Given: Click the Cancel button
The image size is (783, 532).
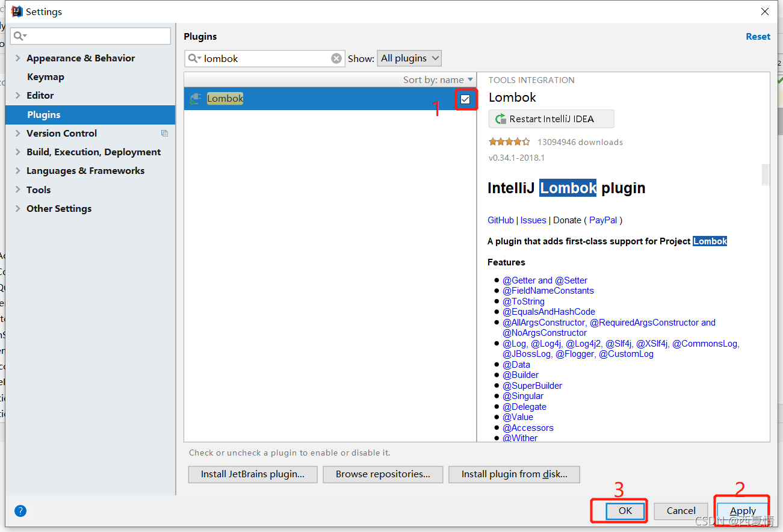Looking at the screenshot, I should tap(681, 511).
